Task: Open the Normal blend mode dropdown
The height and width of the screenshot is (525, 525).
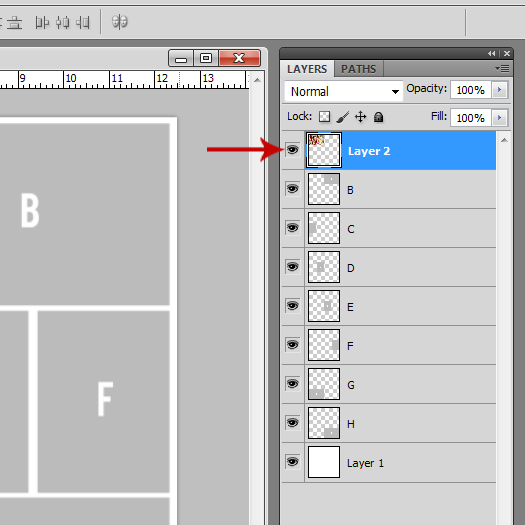Action: click(x=344, y=91)
